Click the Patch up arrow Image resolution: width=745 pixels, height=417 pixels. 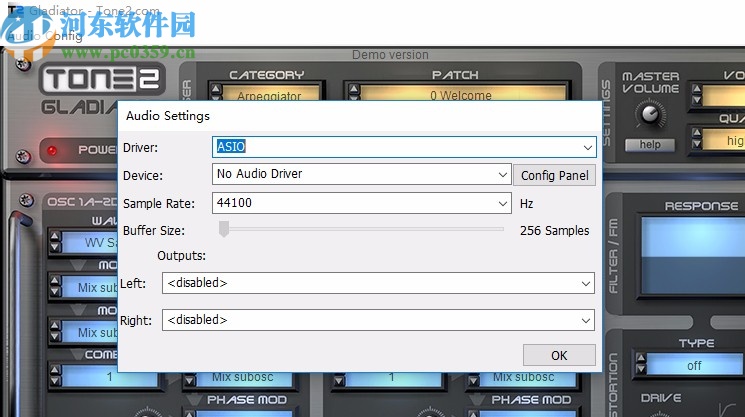(x=353, y=88)
